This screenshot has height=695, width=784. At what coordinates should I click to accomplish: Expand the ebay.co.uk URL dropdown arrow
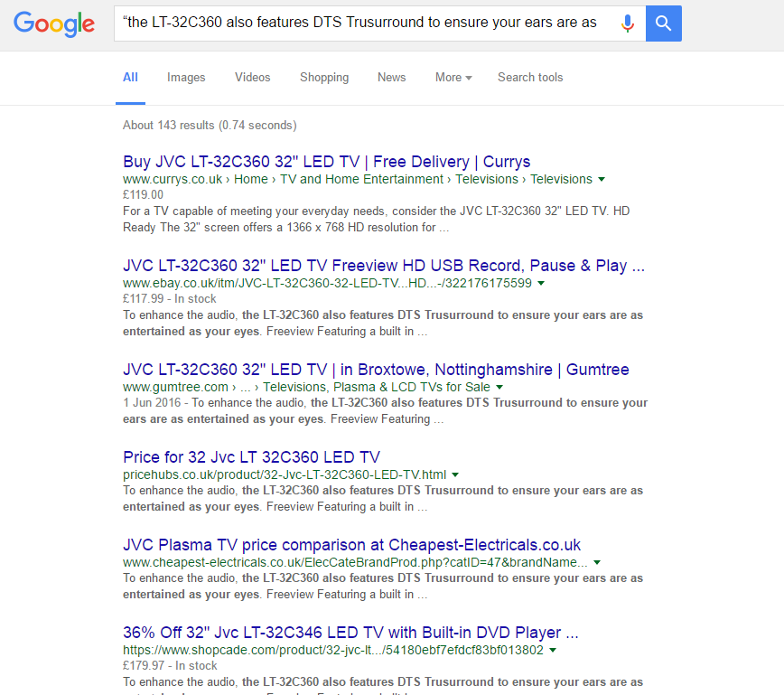[541, 283]
